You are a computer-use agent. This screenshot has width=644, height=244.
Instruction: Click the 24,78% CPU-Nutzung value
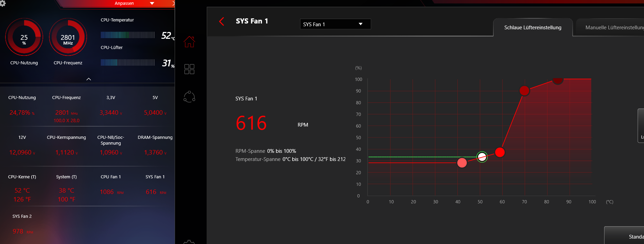[22, 113]
